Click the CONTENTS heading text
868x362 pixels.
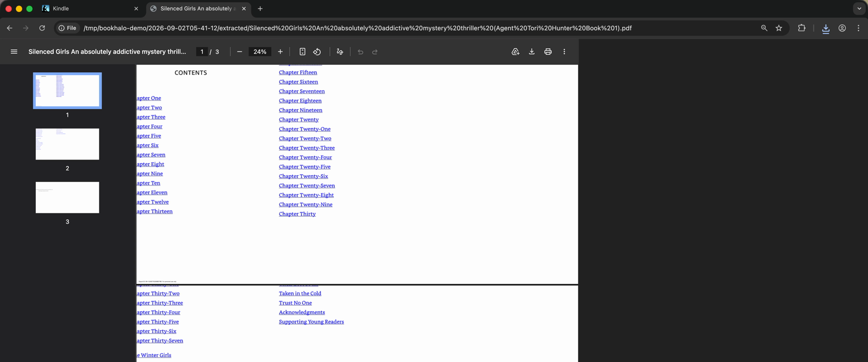click(x=191, y=73)
